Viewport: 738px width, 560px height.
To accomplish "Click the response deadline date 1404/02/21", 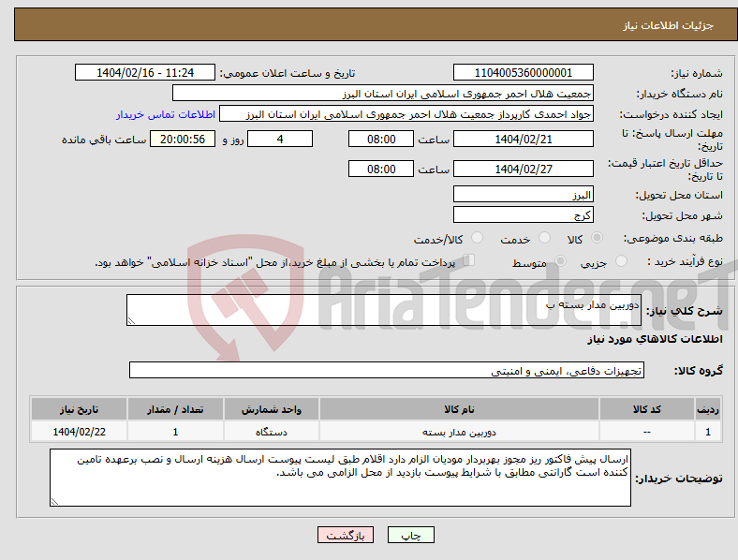I will 523,139.
